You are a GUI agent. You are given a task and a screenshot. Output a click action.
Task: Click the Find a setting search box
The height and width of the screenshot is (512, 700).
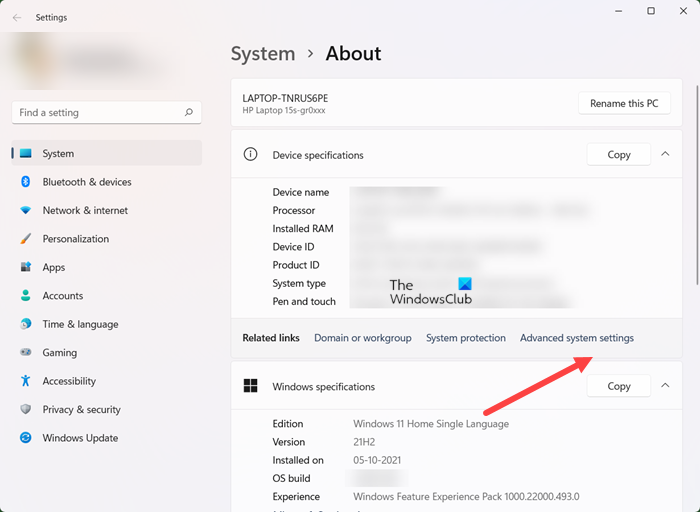[x=98, y=113]
